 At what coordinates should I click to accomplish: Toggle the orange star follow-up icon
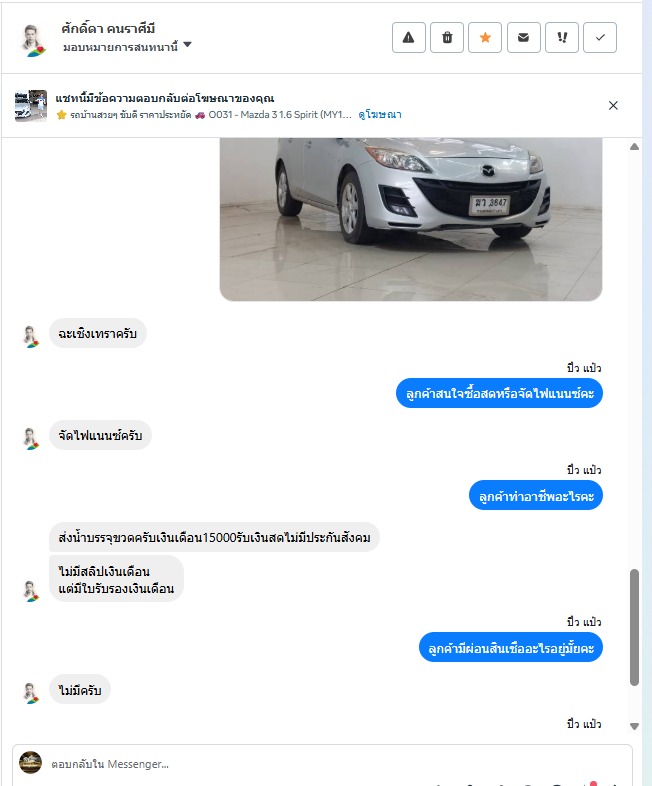(485, 38)
